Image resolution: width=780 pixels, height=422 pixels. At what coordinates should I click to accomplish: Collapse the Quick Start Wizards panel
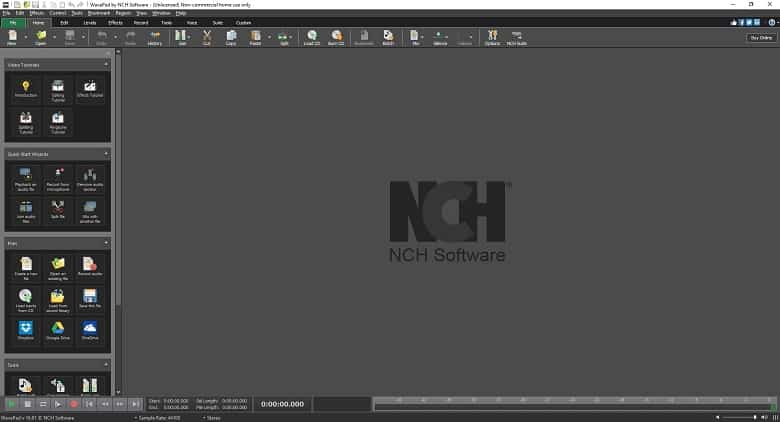106,154
